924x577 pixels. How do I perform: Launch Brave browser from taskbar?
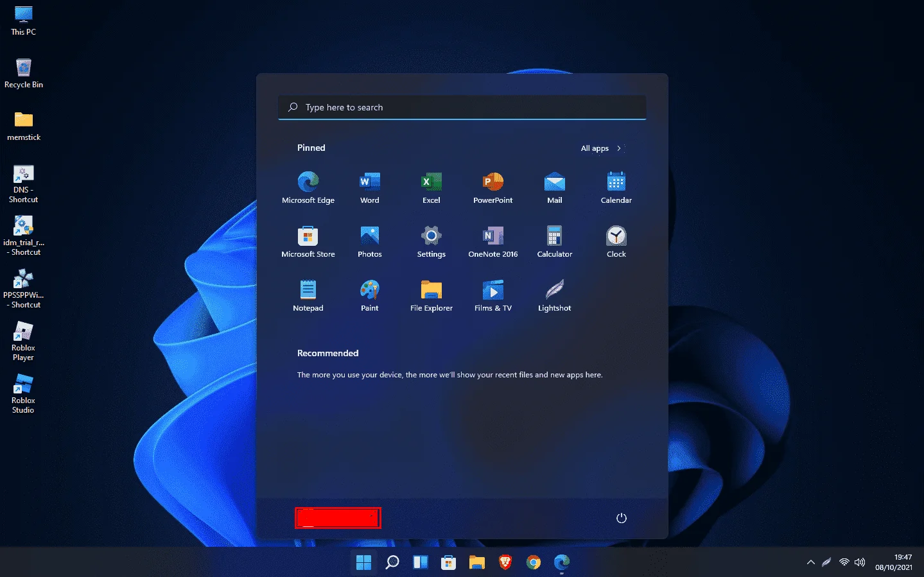pos(505,562)
